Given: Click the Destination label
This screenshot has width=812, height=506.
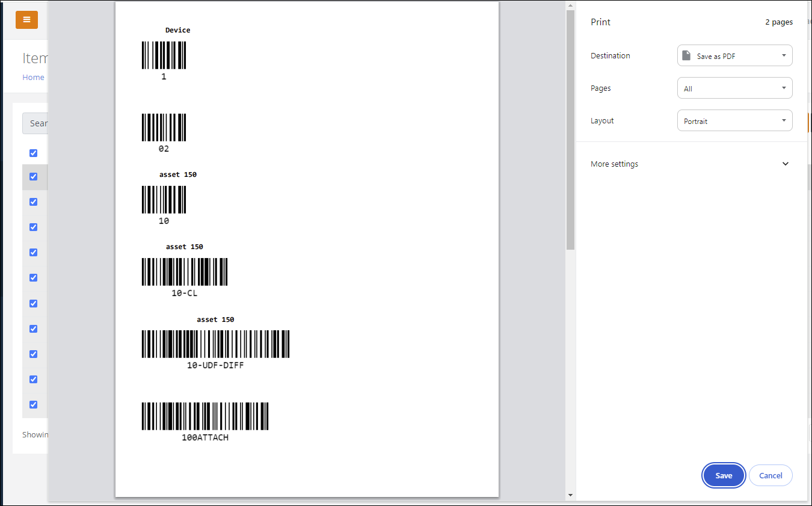Looking at the screenshot, I should pos(611,55).
